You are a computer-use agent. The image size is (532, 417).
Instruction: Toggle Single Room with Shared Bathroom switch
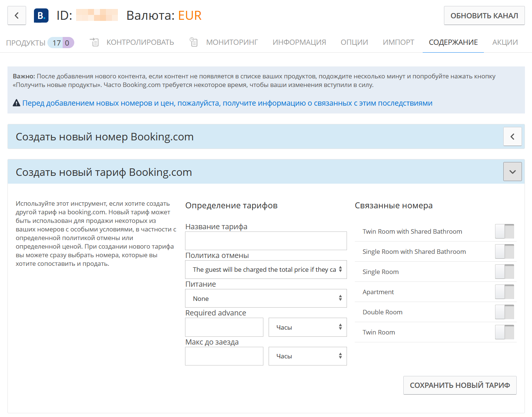pos(504,252)
